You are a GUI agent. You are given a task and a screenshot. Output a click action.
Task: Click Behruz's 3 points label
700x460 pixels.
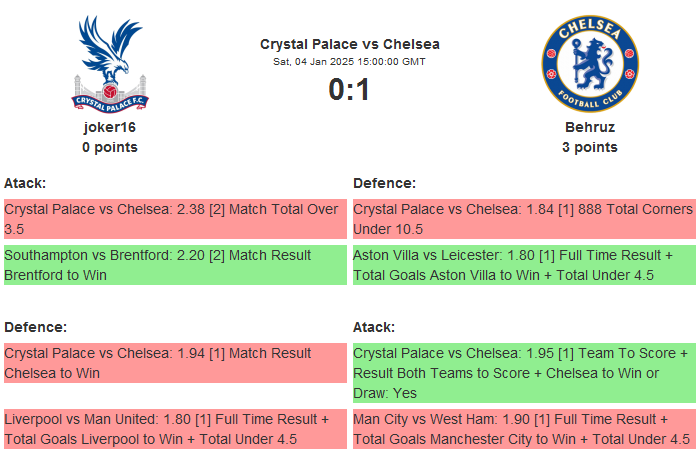coord(589,147)
